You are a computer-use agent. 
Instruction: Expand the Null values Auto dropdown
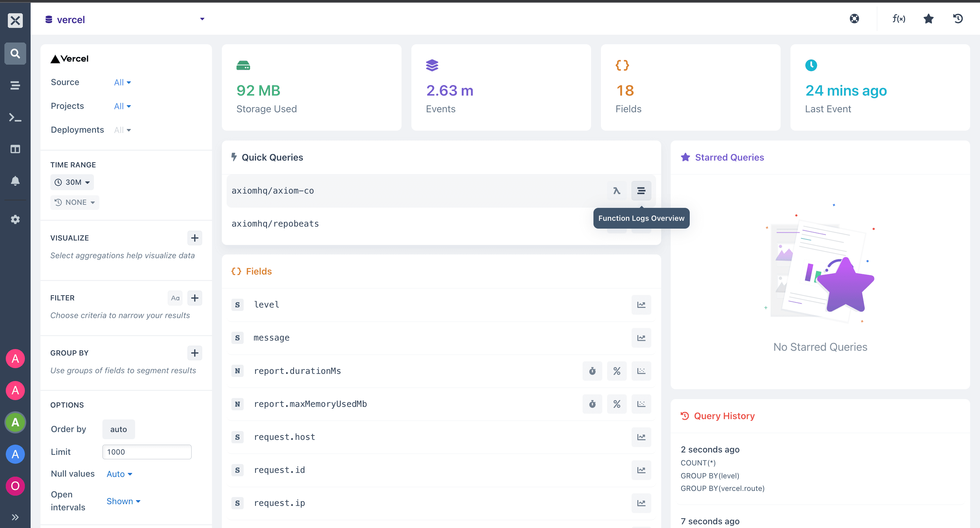tap(119, 474)
